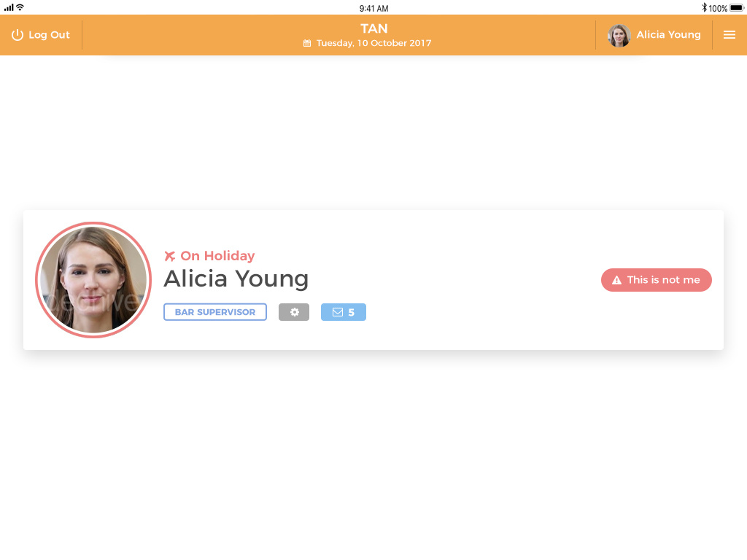Click the gear settings button
The image size is (747, 560).
[x=294, y=312]
